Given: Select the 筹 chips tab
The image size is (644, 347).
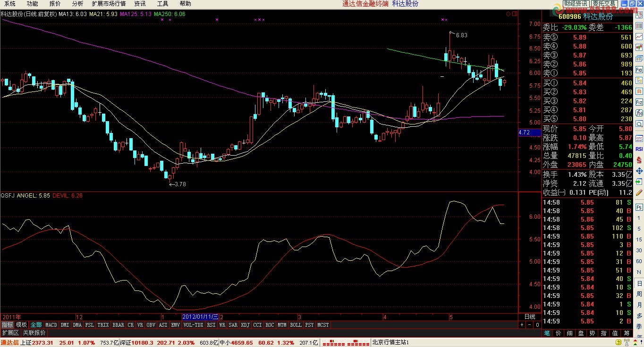Looking at the screenshot, I should click(x=627, y=333).
